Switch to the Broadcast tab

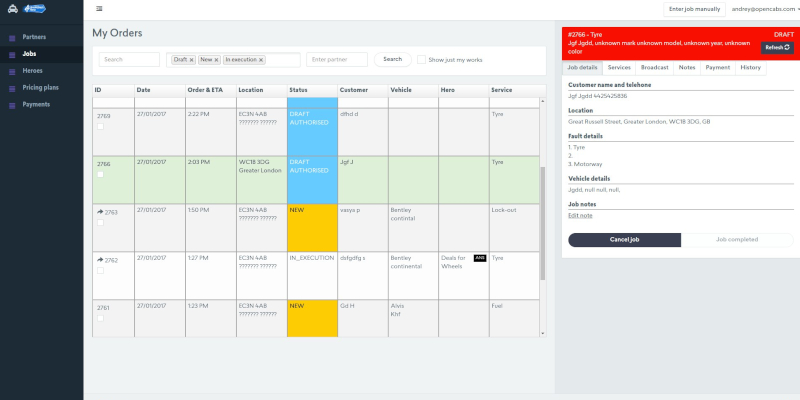coord(655,68)
